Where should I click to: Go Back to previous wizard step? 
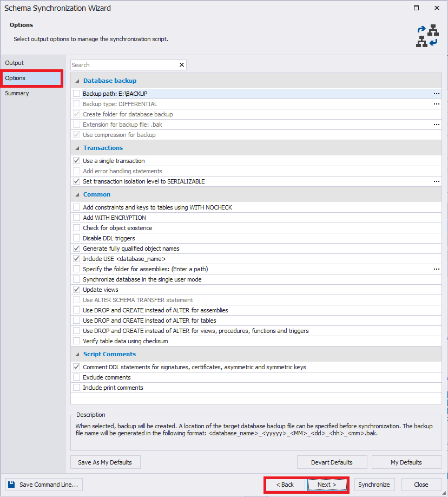(x=285, y=485)
